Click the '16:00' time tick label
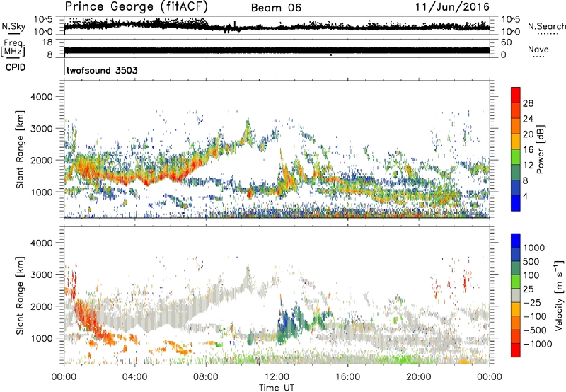This screenshot has width=566, height=392. pyautogui.click(x=347, y=377)
